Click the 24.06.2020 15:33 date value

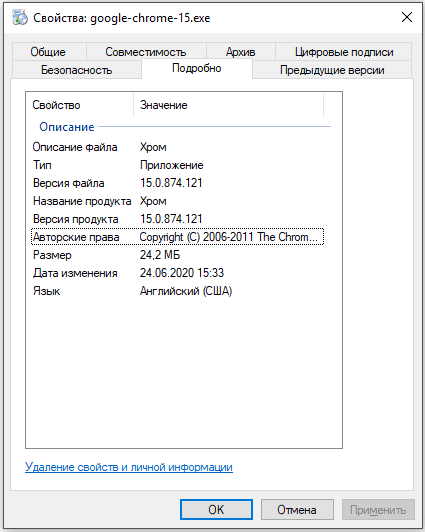(182, 273)
